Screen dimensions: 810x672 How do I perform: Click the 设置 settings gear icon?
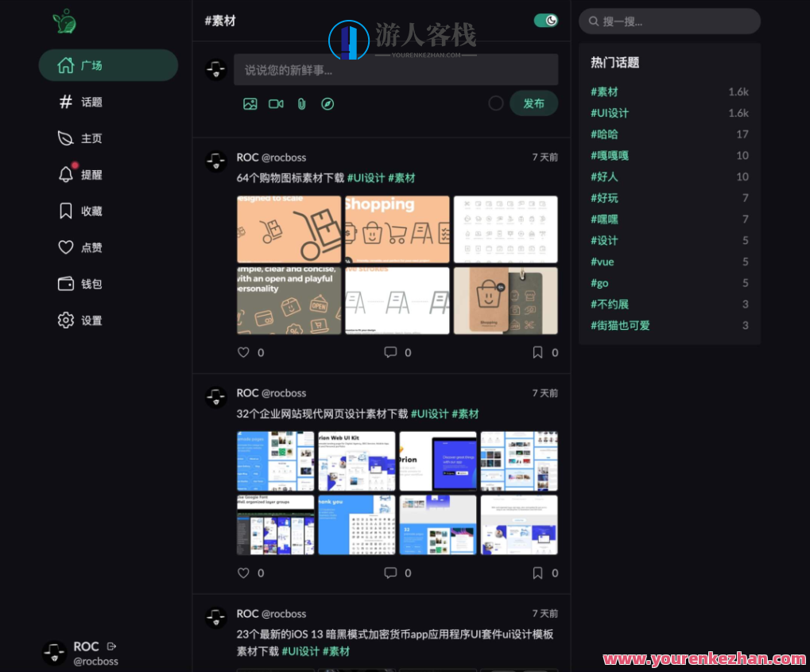[66, 320]
